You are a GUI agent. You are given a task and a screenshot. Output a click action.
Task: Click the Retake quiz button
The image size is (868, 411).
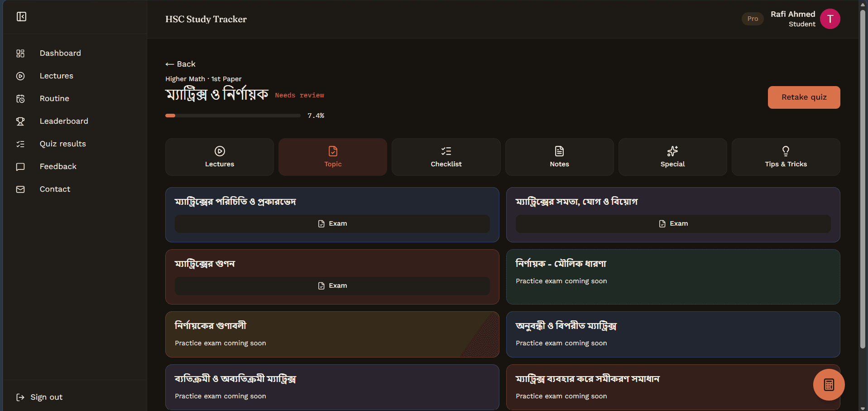(804, 97)
